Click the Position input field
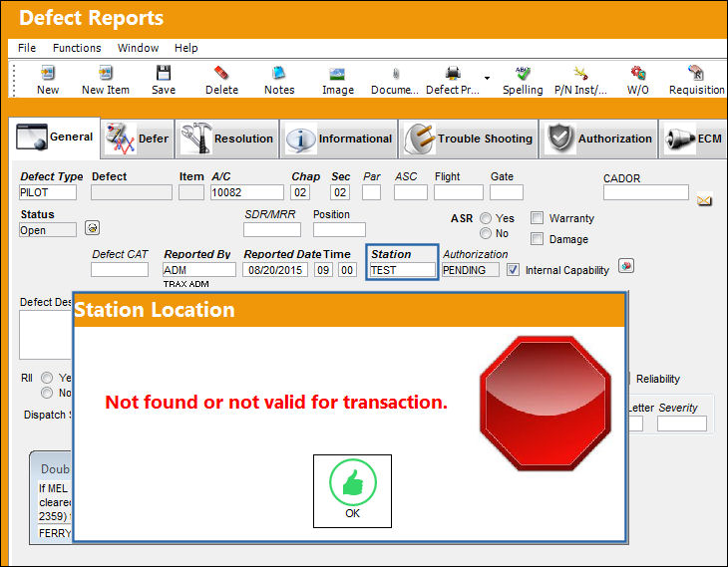728x567 pixels. coord(339,229)
